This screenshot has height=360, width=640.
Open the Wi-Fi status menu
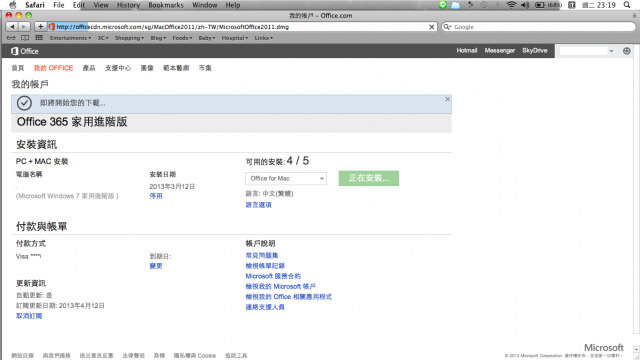[511, 5]
